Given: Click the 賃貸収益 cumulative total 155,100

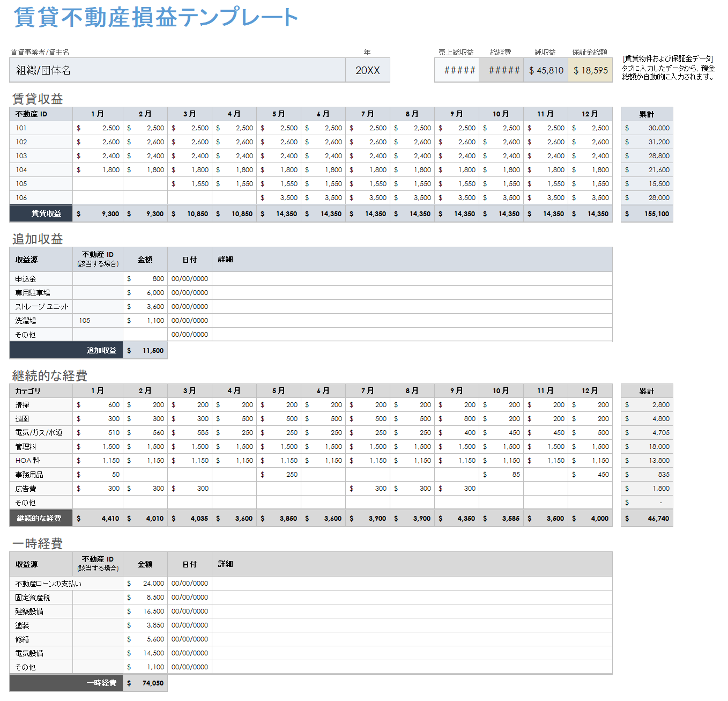Looking at the screenshot, I should tap(647, 213).
